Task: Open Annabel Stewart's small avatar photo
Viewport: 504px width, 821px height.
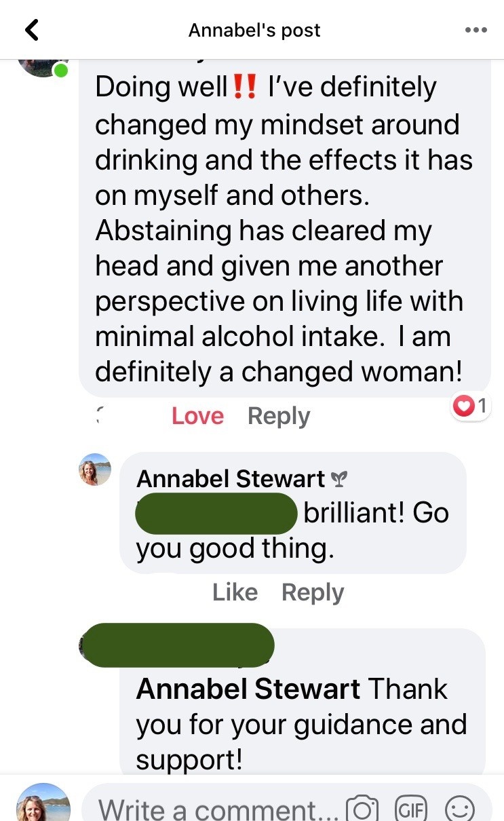Action: tap(95, 470)
